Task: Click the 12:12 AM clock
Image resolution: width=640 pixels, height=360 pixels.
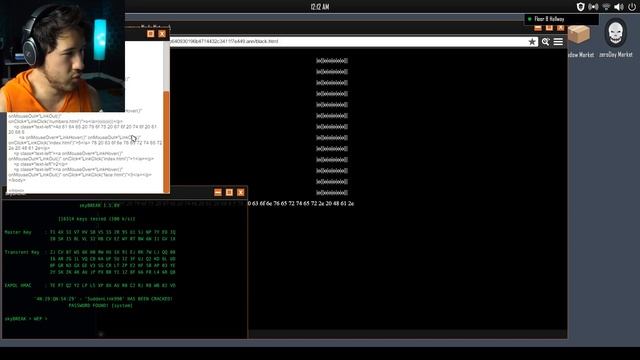Action: pyautogui.click(x=320, y=7)
